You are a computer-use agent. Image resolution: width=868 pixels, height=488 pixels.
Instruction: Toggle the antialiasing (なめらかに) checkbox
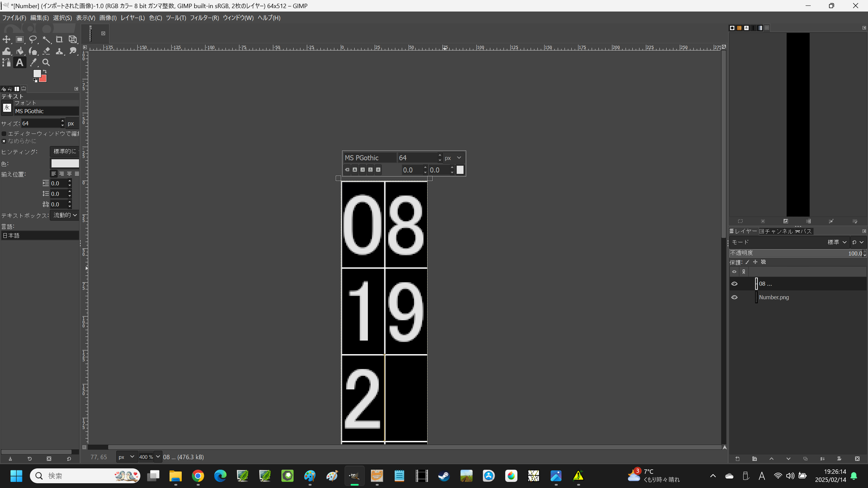(4, 141)
